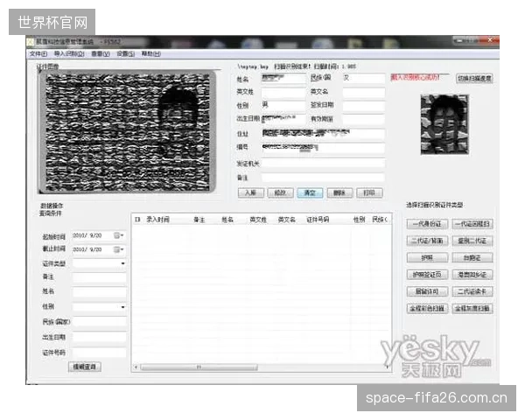
Task: Select the 护照签证页 document type
Action: [x=427, y=275]
